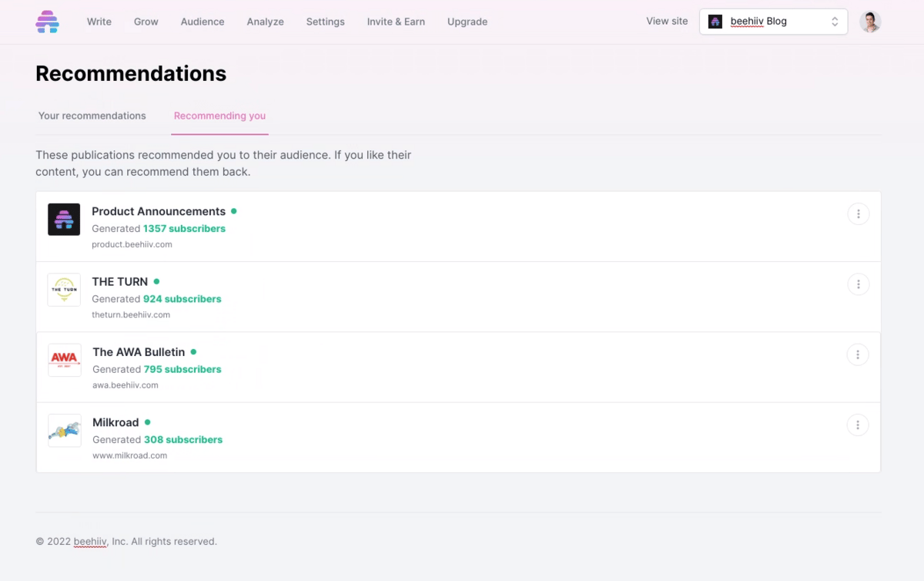This screenshot has height=581, width=924.
Task: Open THE TURN publication title
Action: coord(120,281)
